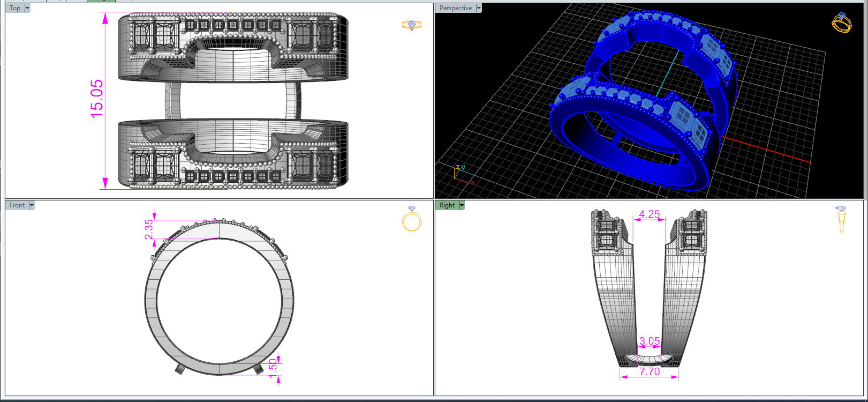
Task: Click the ring side-view icon in Right viewport
Action: click(841, 219)
